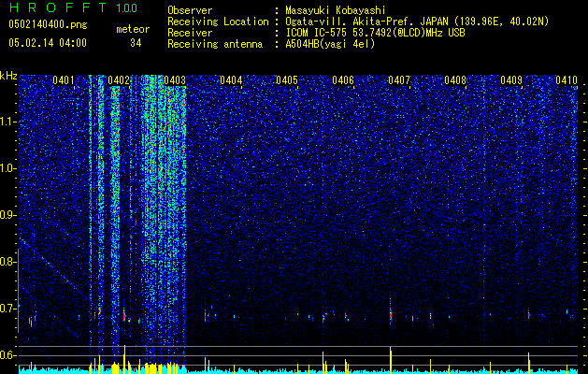Click the 1.0 kHz frequency axis label
This screenshot has height=374, width=588.
8,168
